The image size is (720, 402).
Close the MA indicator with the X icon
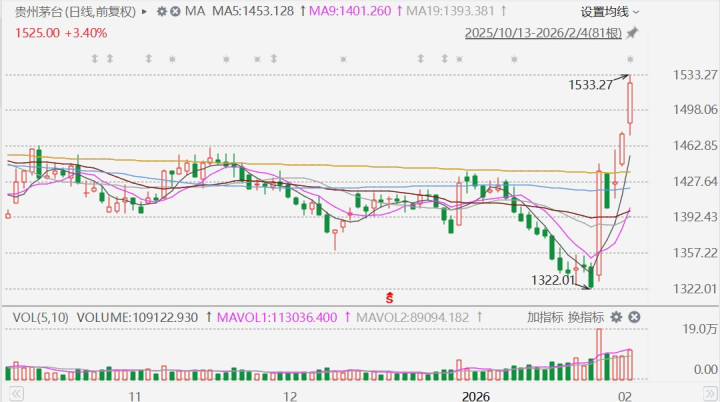pyautogui.click(x=175, y=11)
